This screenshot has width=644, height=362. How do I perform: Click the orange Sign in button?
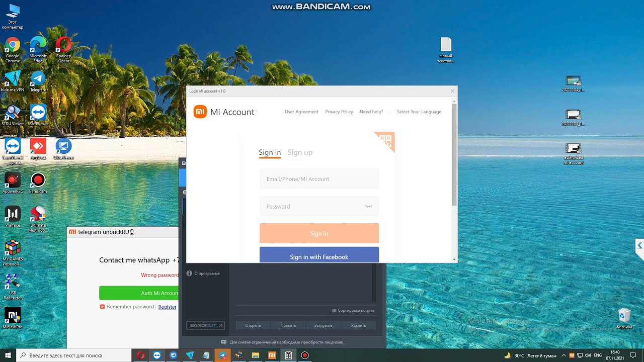pos(319,233)
